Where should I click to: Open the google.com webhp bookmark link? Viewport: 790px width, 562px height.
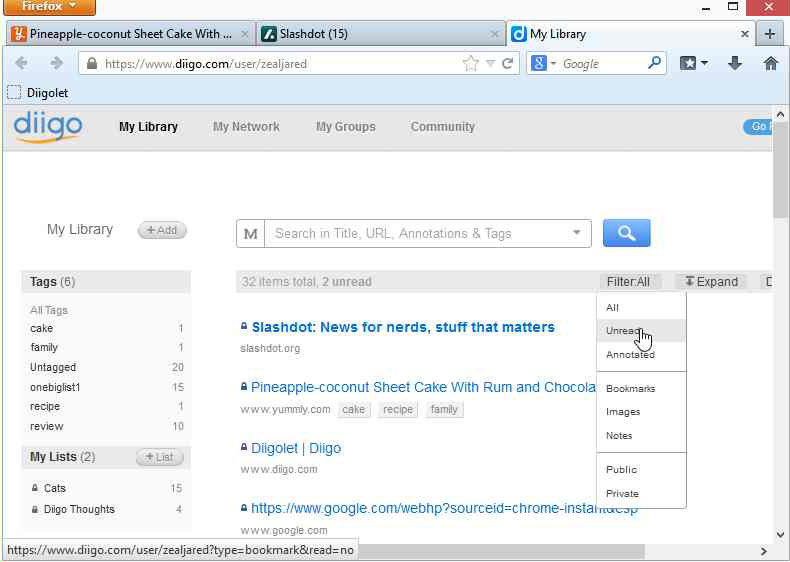423,508
